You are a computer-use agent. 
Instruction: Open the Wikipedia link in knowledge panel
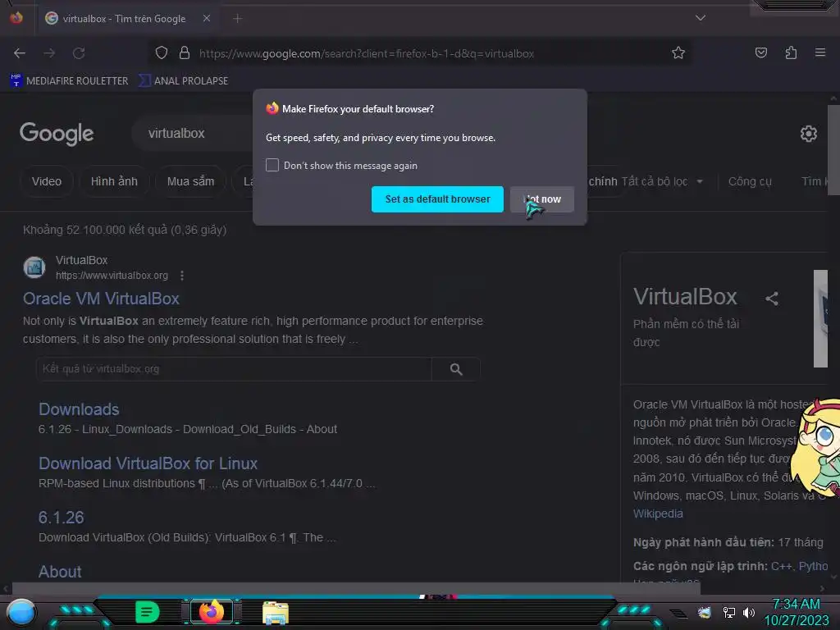(658, 514)
